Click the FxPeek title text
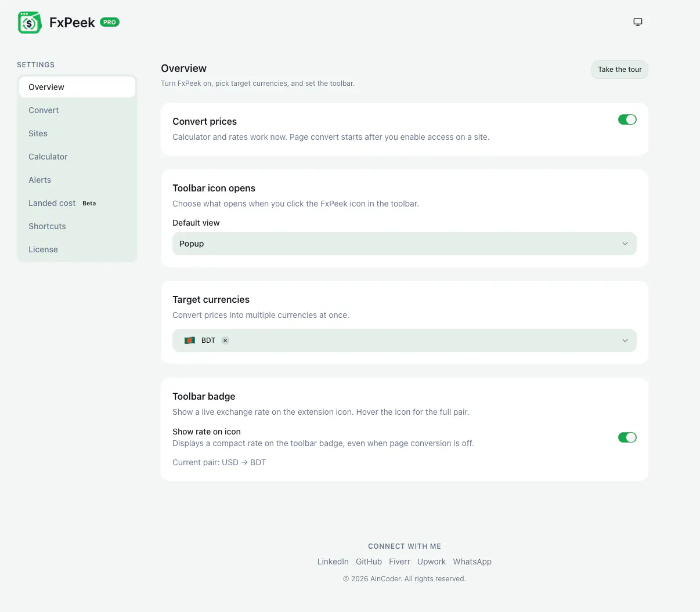Image resolution: width=700 pixels, height=612 pixels. pyautogui.click(x=72, y=23)
